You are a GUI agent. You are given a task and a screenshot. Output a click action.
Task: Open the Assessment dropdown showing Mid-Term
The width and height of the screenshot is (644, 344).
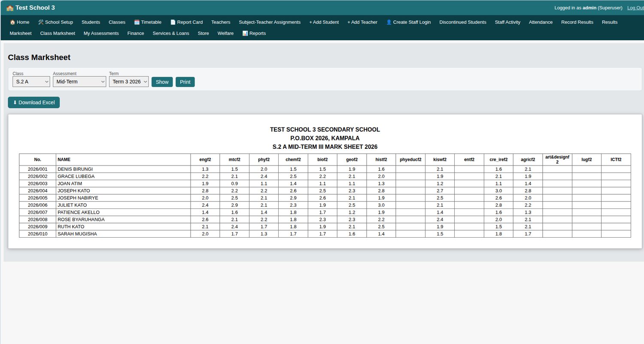pos(79,81)
